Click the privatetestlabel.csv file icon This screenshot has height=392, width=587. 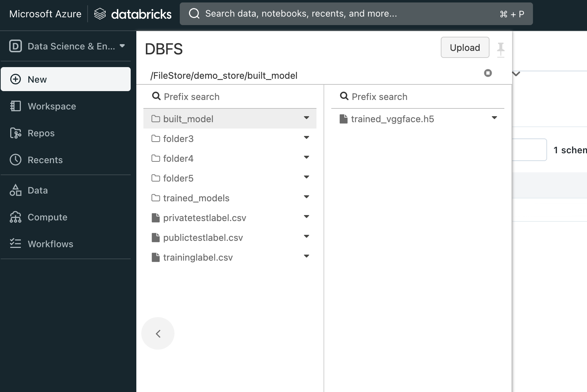(x=155, y=218)
